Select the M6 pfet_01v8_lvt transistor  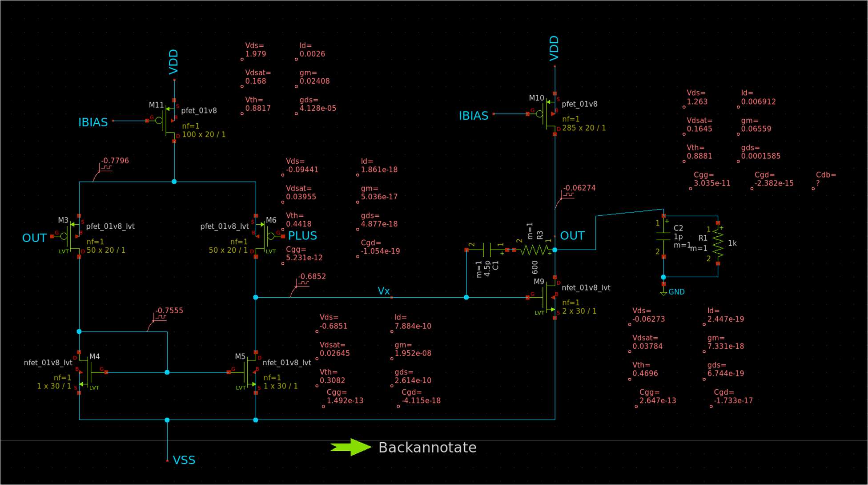click(x=265, y=236)
